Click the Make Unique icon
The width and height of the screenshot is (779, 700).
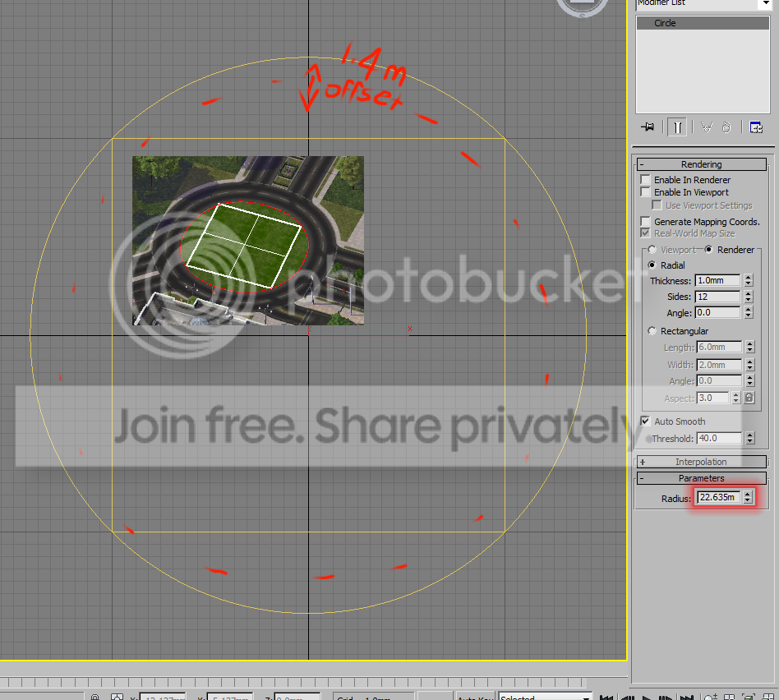(x=707, y=127)
